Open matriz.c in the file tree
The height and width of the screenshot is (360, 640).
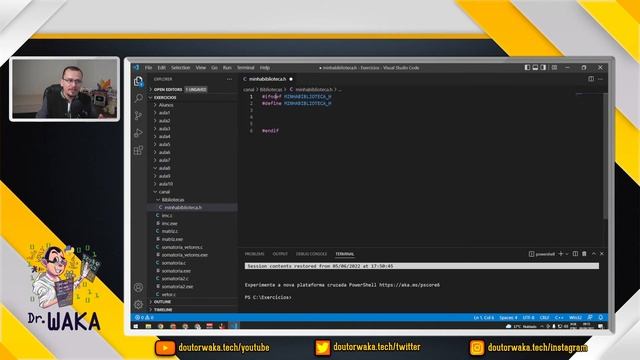170,231
